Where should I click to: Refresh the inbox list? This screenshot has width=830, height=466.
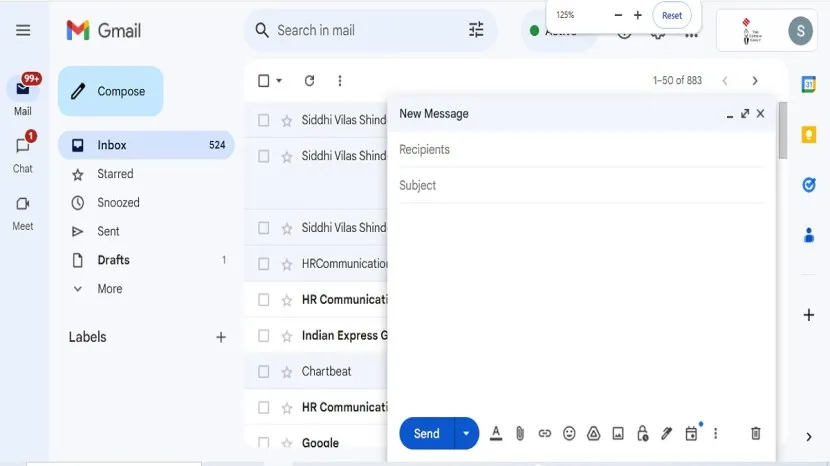click(x=310, y=80)
